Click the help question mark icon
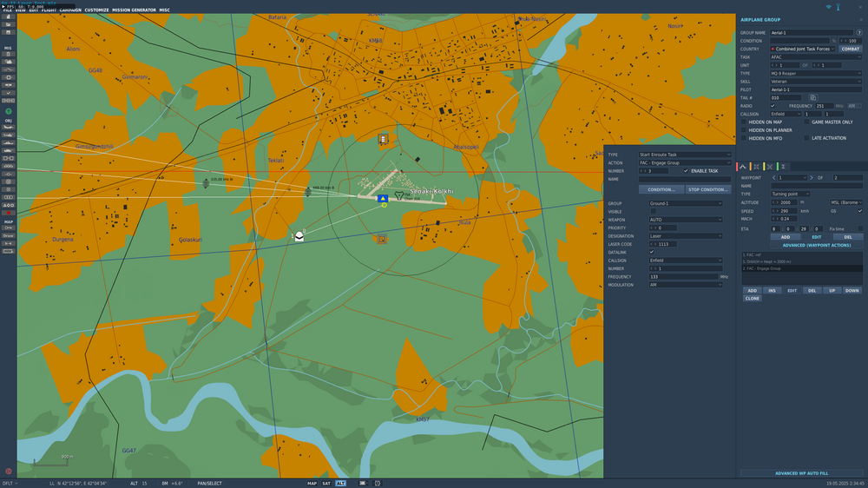 tap(859, 33)
